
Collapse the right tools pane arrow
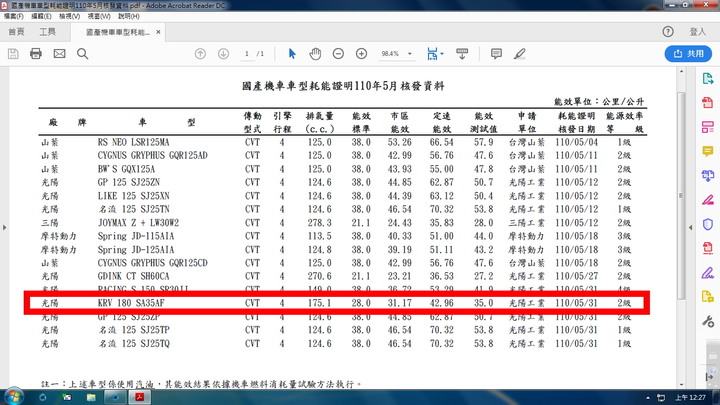pos(691,227)
